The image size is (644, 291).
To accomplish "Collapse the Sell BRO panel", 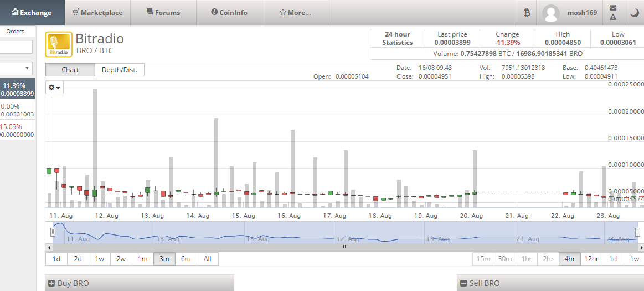I will tap(550, 283).
